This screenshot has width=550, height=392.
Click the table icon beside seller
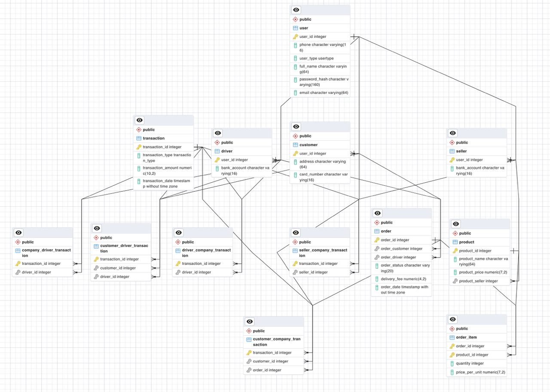click(x=452, y=151)
